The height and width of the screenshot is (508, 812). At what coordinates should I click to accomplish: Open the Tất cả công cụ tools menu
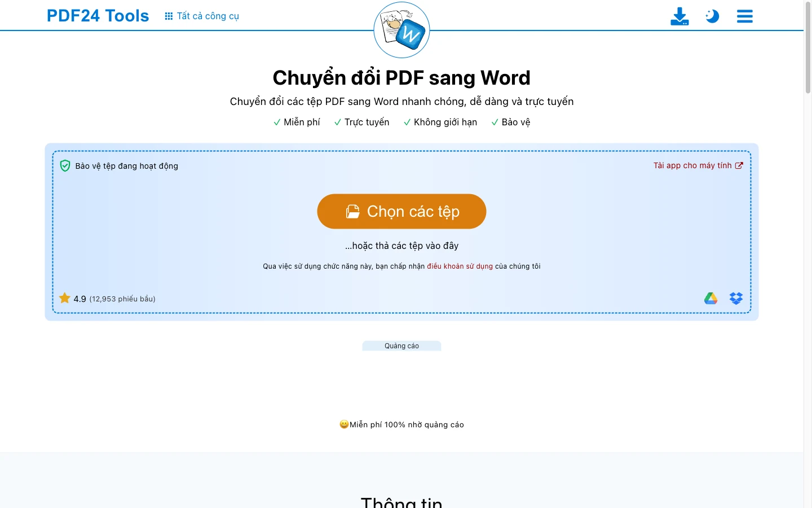(202, 16)
